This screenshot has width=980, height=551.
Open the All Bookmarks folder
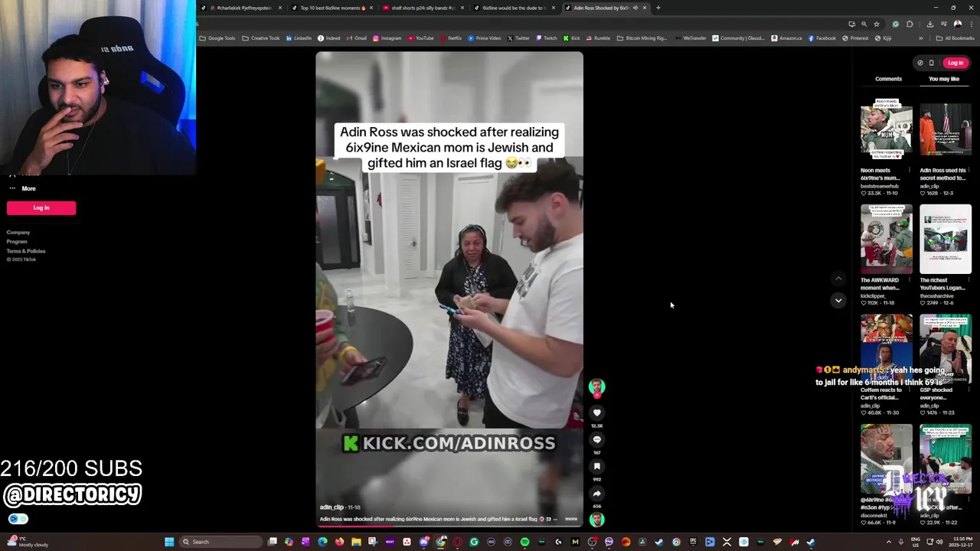tap(955, 38)
